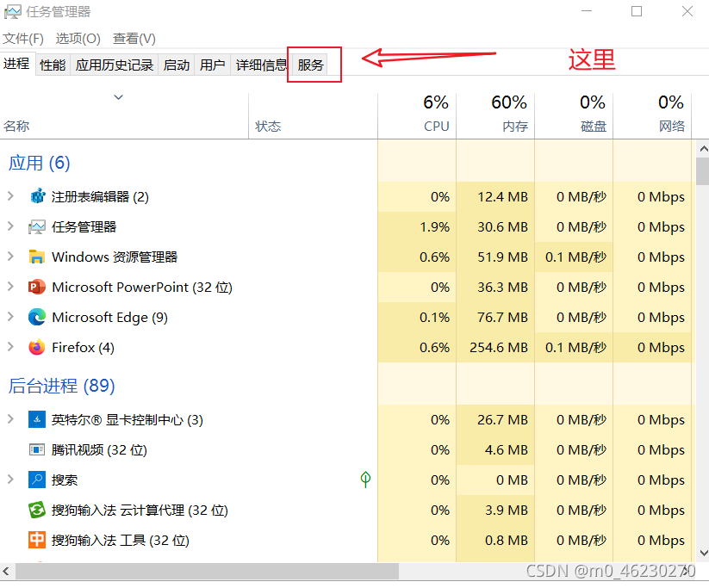Click the sort chevron above the 名称 column
Viewport: 709px width, 588px height.
point(119,97)
